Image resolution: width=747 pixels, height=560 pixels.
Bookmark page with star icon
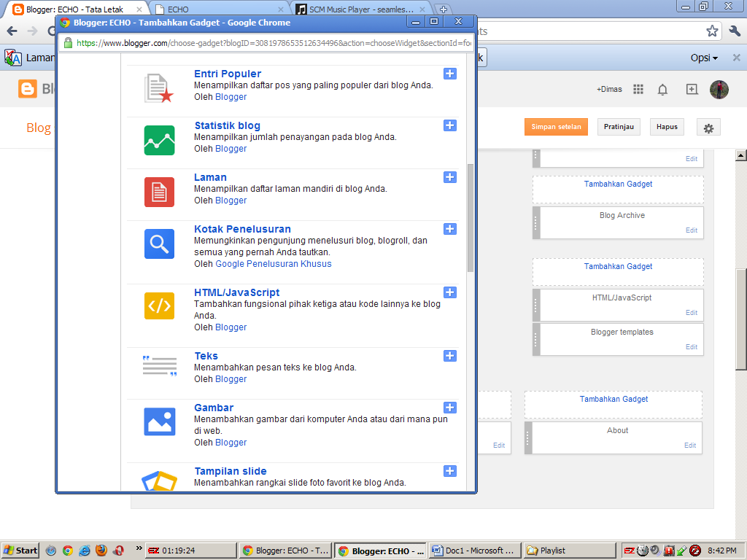tap(712, 31)
